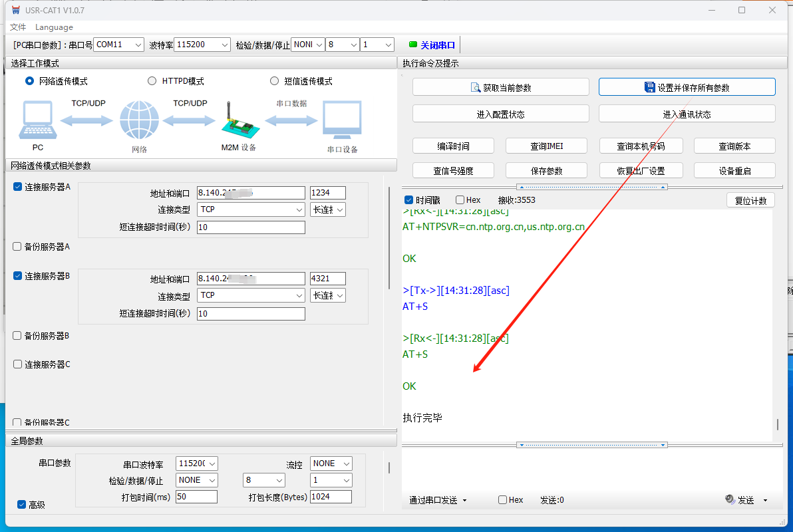This screenshot has width=793, height=532.
Task: Enable the 备份服务器A checkbox
Action: [x=17, y=247]
